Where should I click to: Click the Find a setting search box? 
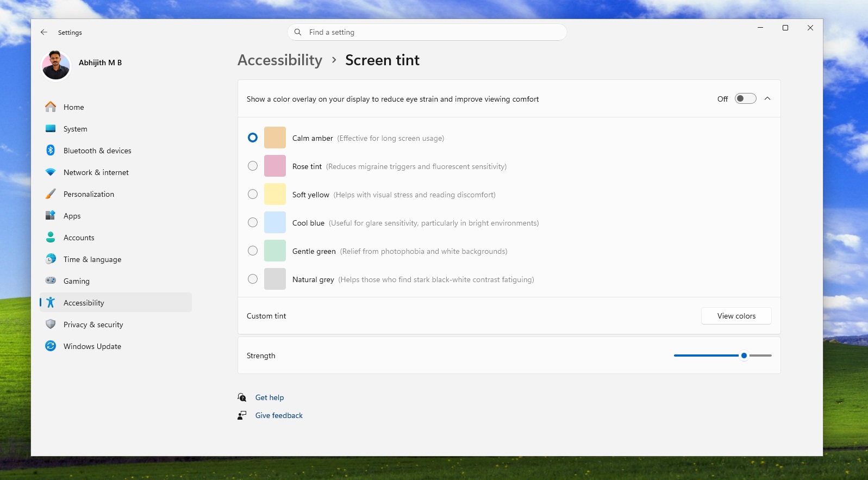[427, 32]
